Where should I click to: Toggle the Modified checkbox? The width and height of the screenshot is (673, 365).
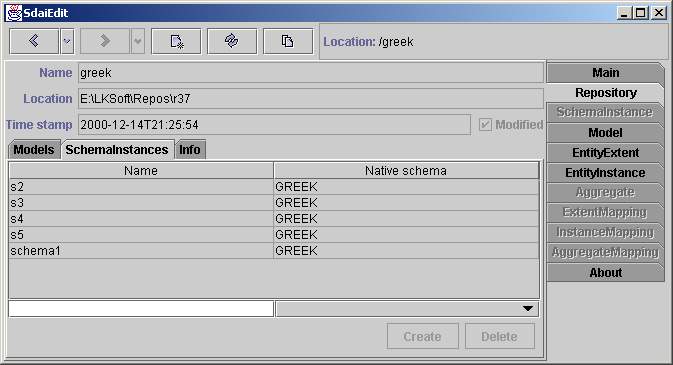point(485,125)
